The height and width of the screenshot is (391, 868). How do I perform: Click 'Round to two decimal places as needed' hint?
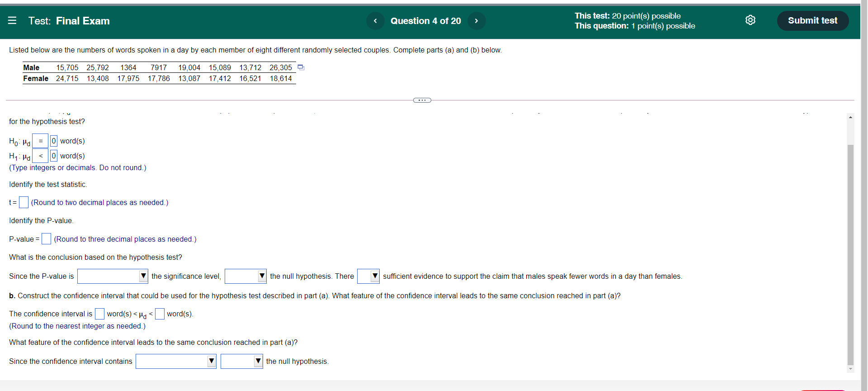click(x=99, y=202)
